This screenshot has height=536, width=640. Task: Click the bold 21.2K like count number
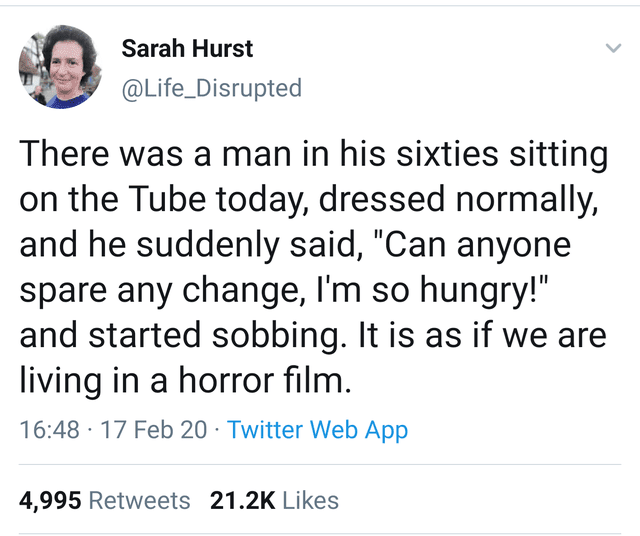[x=243, y=500]
